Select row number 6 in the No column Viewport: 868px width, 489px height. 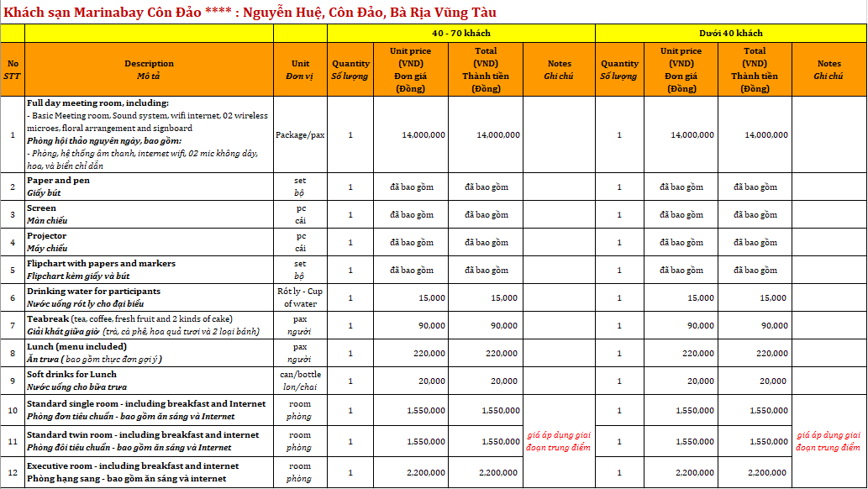[x=13, y=297]
